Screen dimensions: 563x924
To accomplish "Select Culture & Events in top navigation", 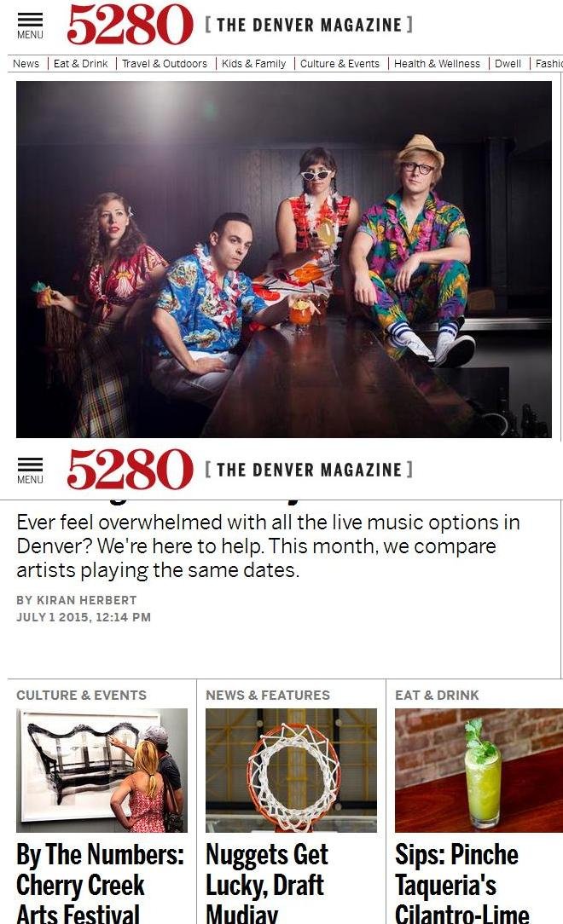I will point(340,64).
